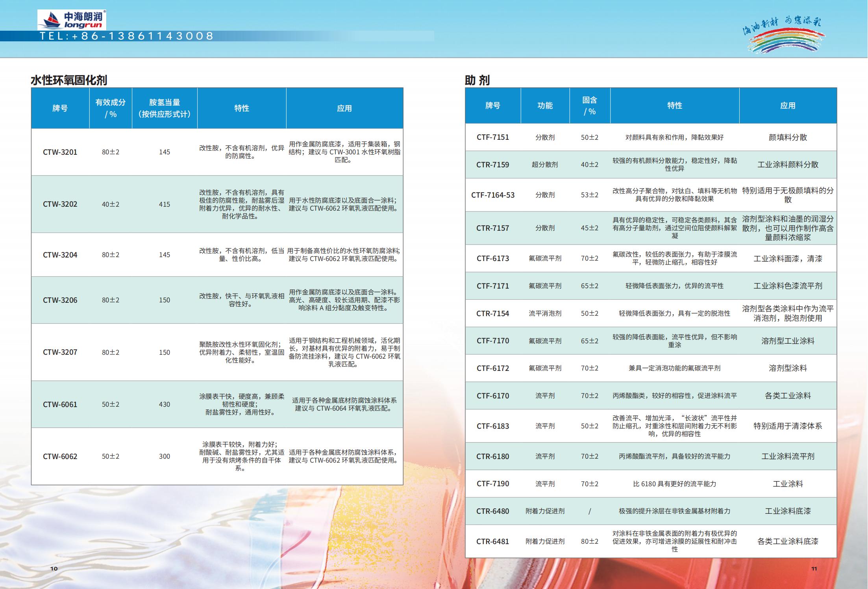Select product code CTF-7164-53
This screenshot has height=589, width=868.
click(493, 195)
